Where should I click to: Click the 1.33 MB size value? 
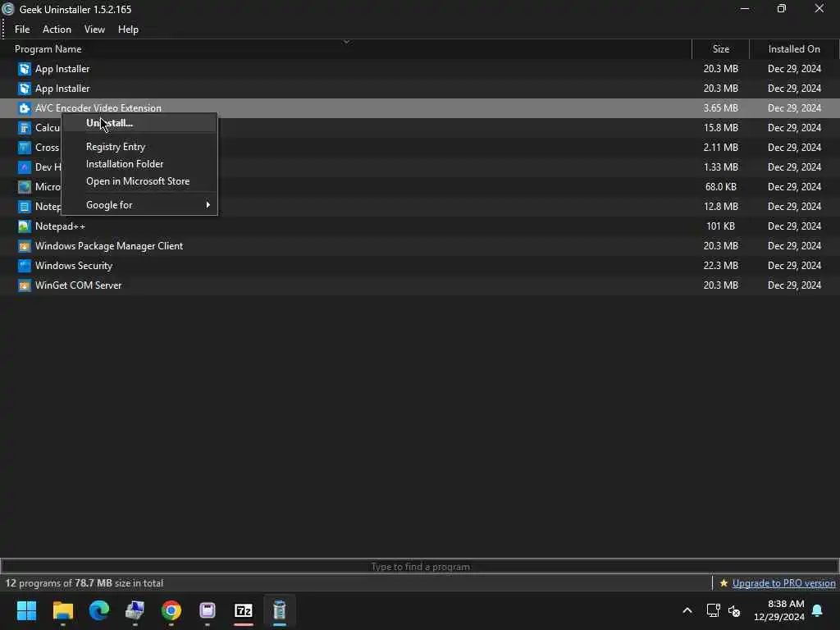[x=720, y=167]
